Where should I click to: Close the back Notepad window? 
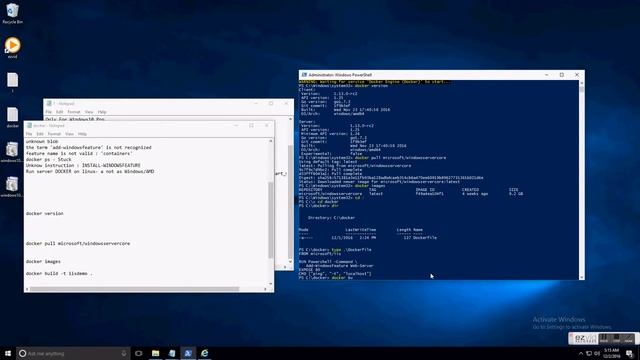(x=286, y=104)
